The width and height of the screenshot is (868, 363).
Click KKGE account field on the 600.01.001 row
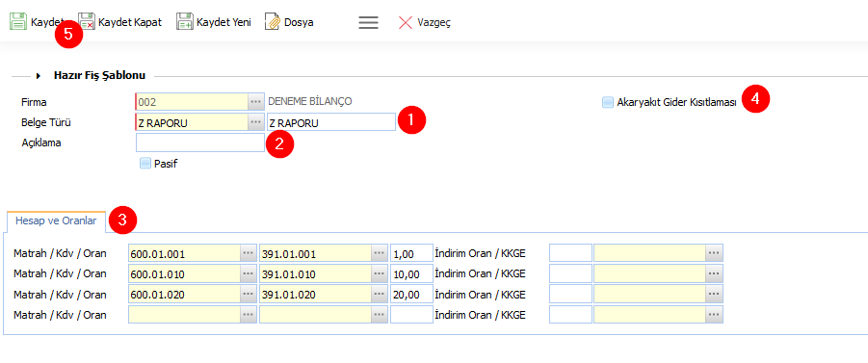[x=650, y=253]
